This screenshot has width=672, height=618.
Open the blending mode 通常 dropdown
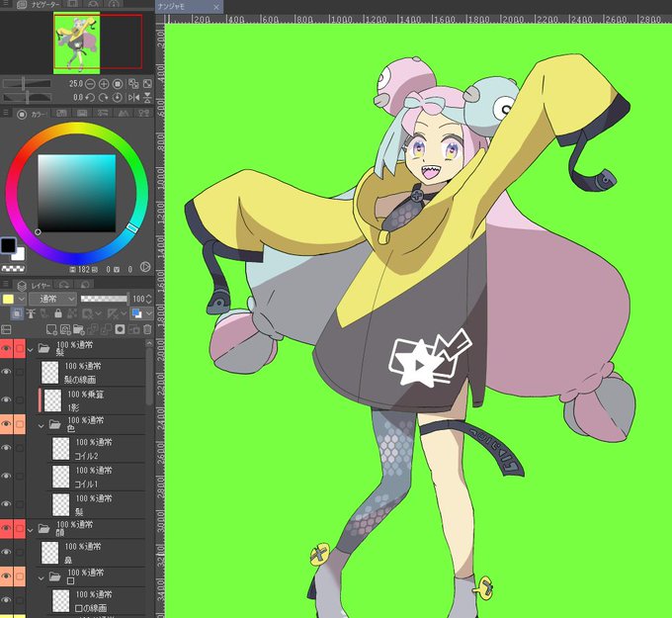tap(52, 299)
